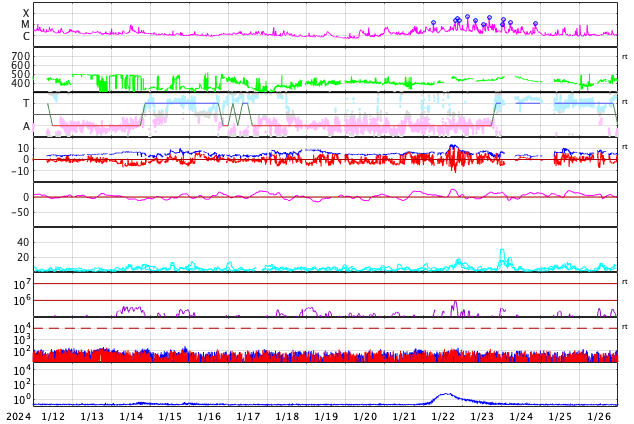Click the 1/12 date label

click(x=53, y=416)
